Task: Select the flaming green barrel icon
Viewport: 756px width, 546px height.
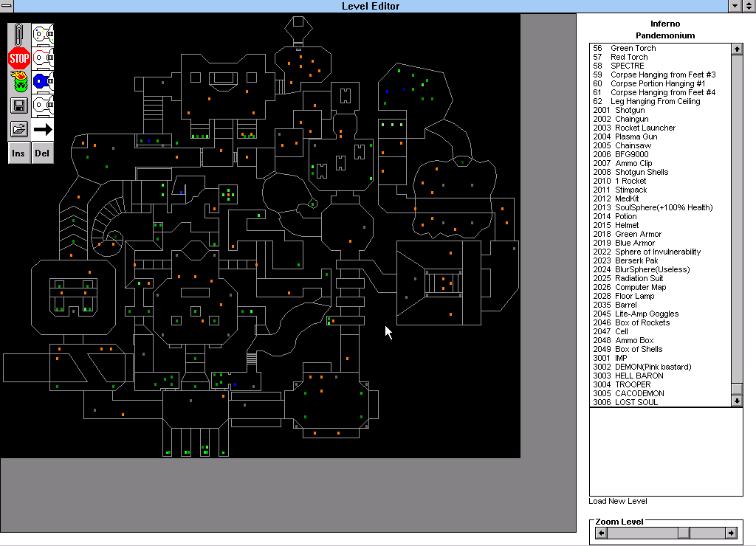Action: [x=19, y=82]
